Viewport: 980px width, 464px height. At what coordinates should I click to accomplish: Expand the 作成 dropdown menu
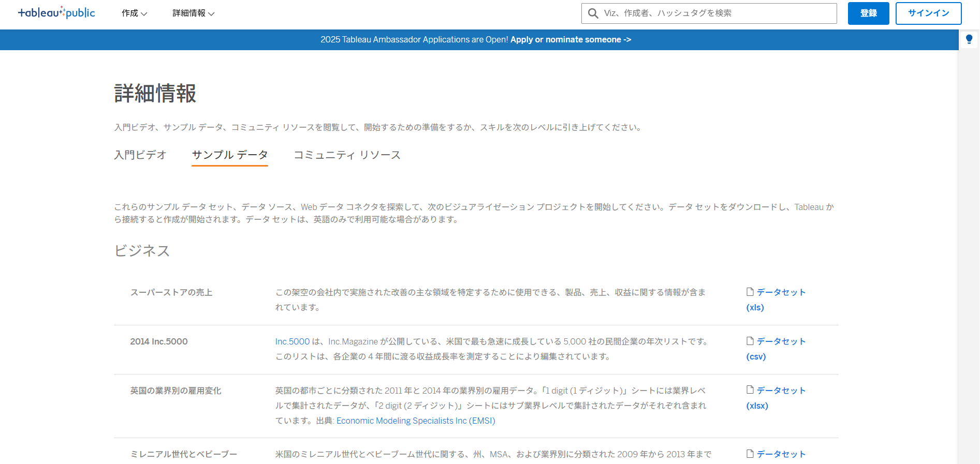[x=135, y=13]
